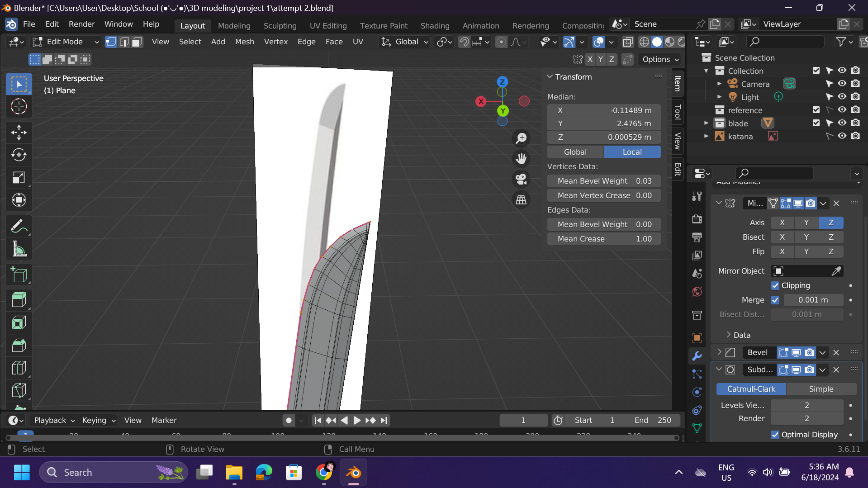Select the Select Box tool
The width and height of the screenshot is (868, 488).
(x=19, y=84)
